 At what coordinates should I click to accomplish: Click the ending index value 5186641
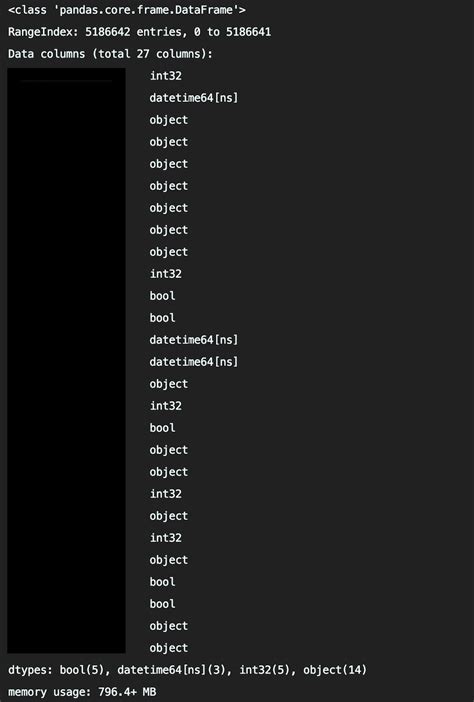pyautogui.click(x=248, y=32)
